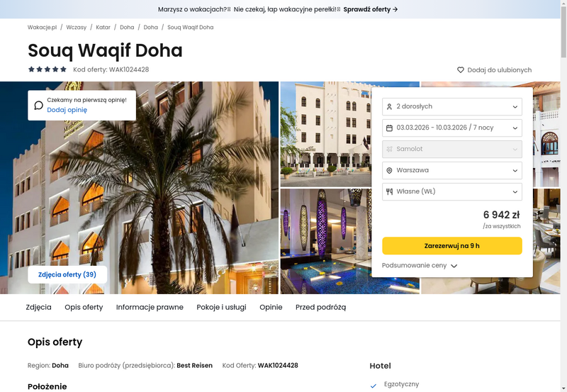Follow the Dodaj opinię link
The height and width of the screenshot is (392, 567).
click(x=67, y=110)
